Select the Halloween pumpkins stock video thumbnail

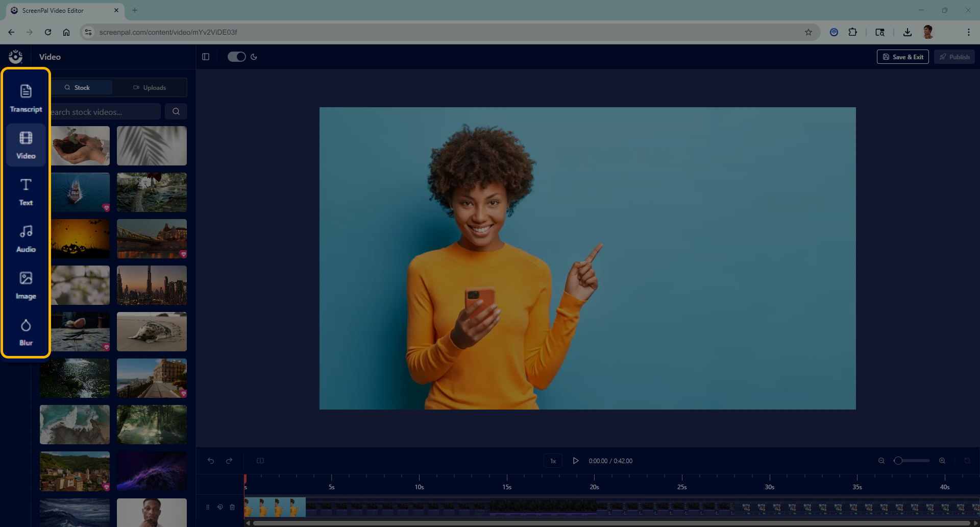point(80,239)
